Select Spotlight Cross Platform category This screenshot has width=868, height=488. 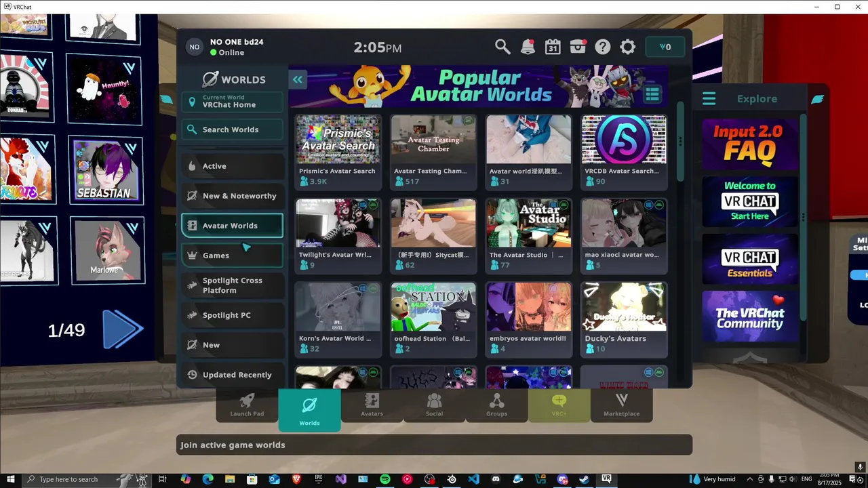click(232, 285)
